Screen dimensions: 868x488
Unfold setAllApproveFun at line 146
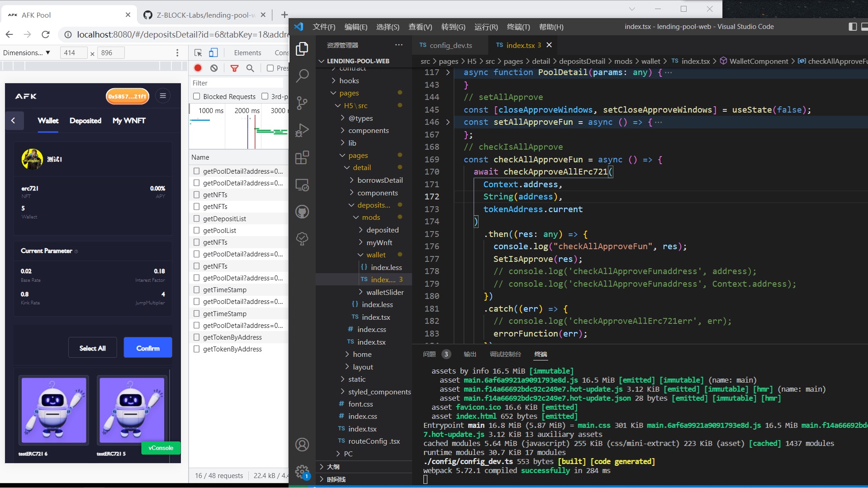coord(448,122)
